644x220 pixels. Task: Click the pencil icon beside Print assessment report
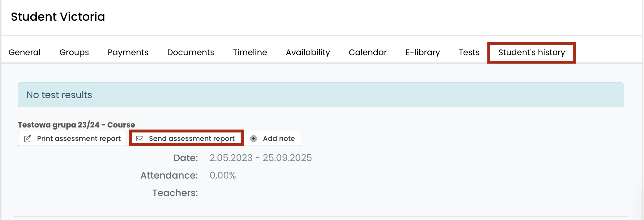coord(28,139)
